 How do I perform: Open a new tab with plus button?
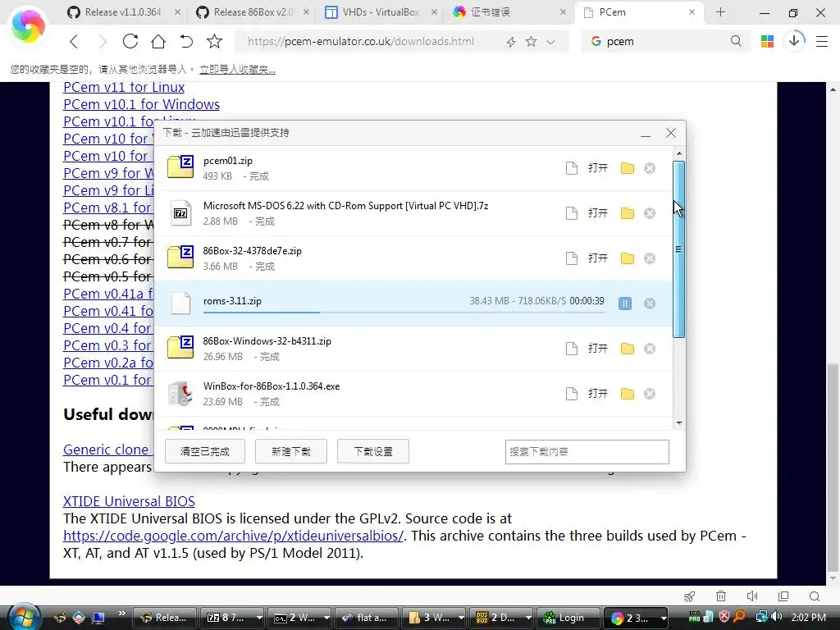720,12
